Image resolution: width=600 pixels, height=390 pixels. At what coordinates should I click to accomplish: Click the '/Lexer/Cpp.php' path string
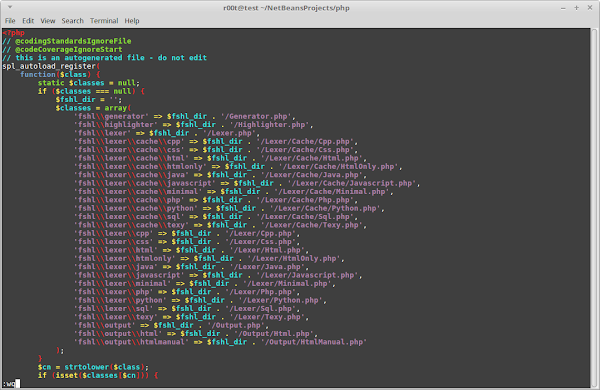[x=261, y=233]
